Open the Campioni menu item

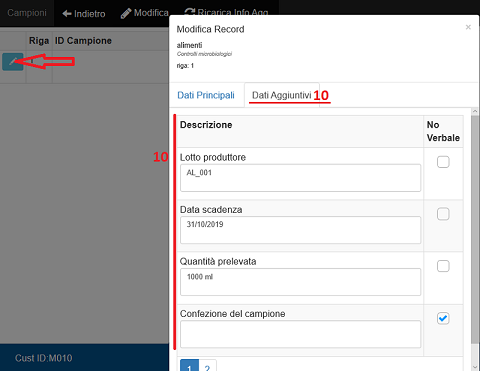[27, 13]
